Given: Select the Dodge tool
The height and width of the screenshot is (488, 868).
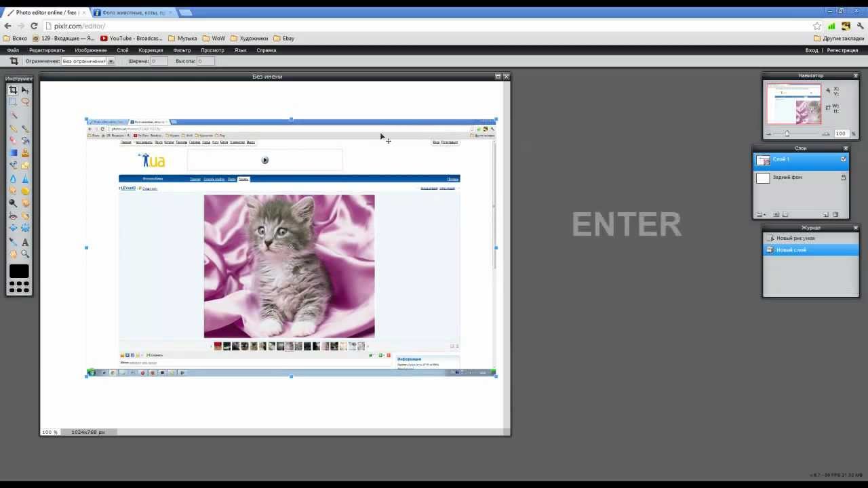Looking at the screenshot, I should 13,202.
